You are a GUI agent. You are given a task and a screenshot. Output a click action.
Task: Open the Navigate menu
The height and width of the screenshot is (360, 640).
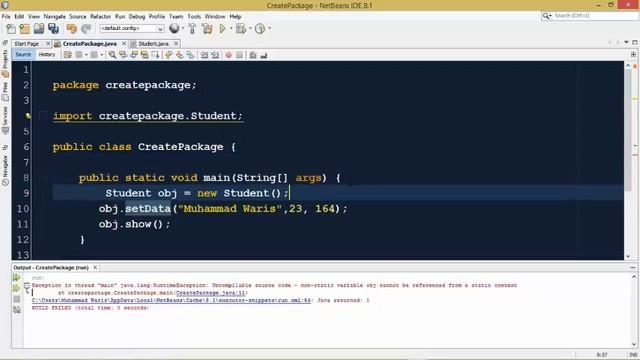click(55, 16)
